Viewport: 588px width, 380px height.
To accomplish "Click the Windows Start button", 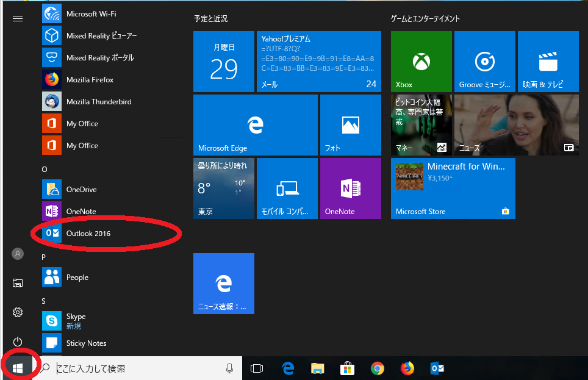I will (18, 368).
